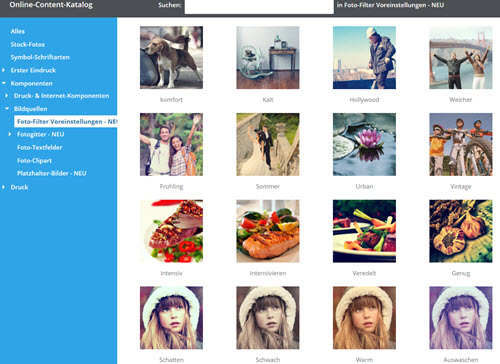Click the Online-Content-Katalog title
The height and width of the screenshot is (364, 500).
51,5
